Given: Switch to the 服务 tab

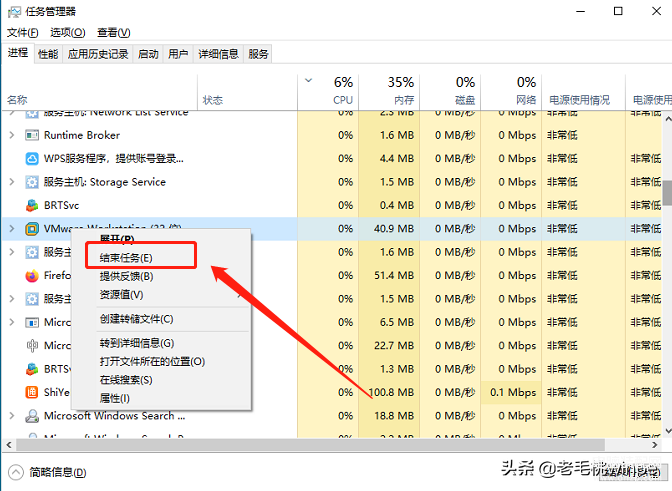Looking at the screenshot, I should (x=258, y=54).
